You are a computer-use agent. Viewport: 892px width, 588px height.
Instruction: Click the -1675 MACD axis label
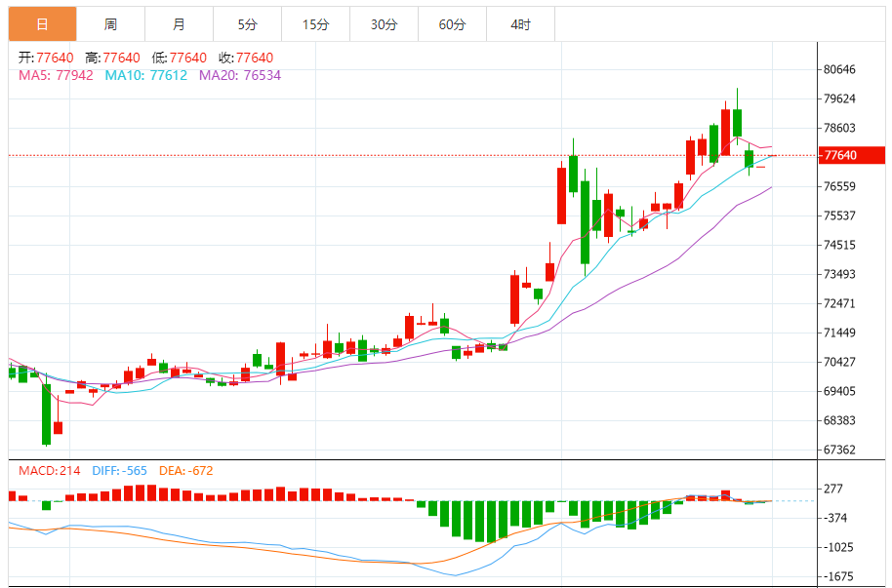click(x=838, y=576)
